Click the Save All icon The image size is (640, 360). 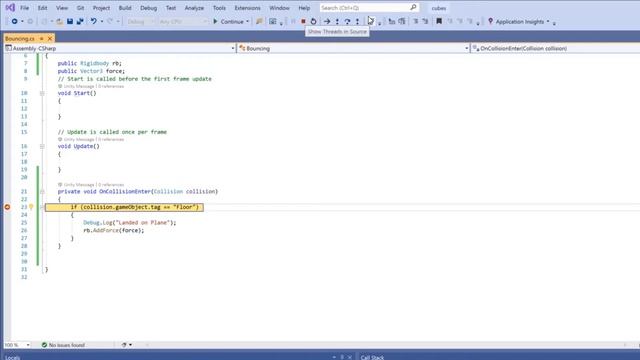[x=80, y=21]
